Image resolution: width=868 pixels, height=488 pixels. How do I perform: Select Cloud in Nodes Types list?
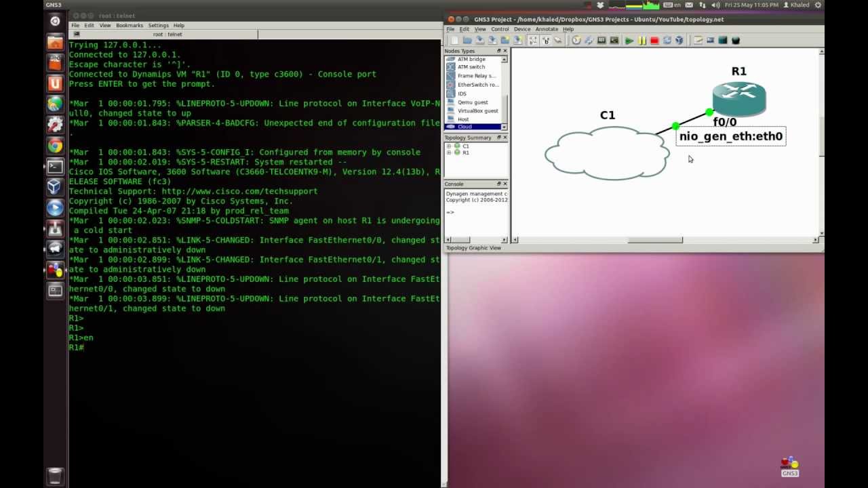pos(473,127)
